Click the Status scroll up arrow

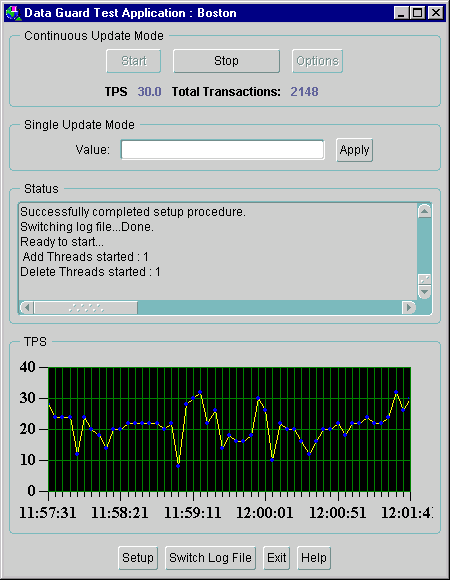click(x=424, y=211)
